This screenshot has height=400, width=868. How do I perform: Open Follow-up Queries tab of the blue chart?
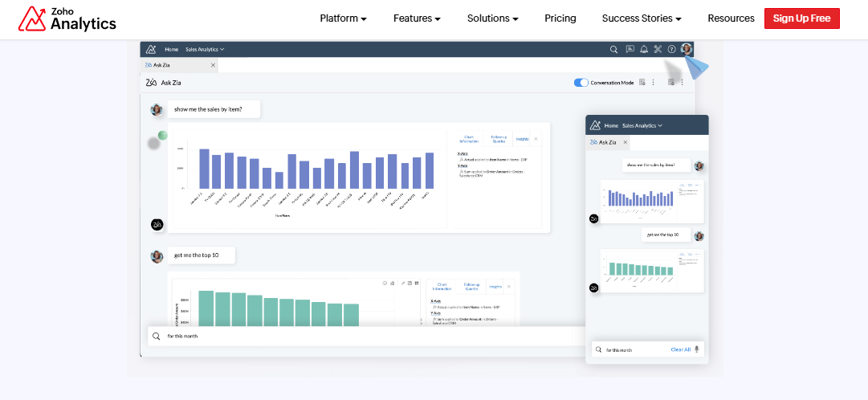click(498, 139)
